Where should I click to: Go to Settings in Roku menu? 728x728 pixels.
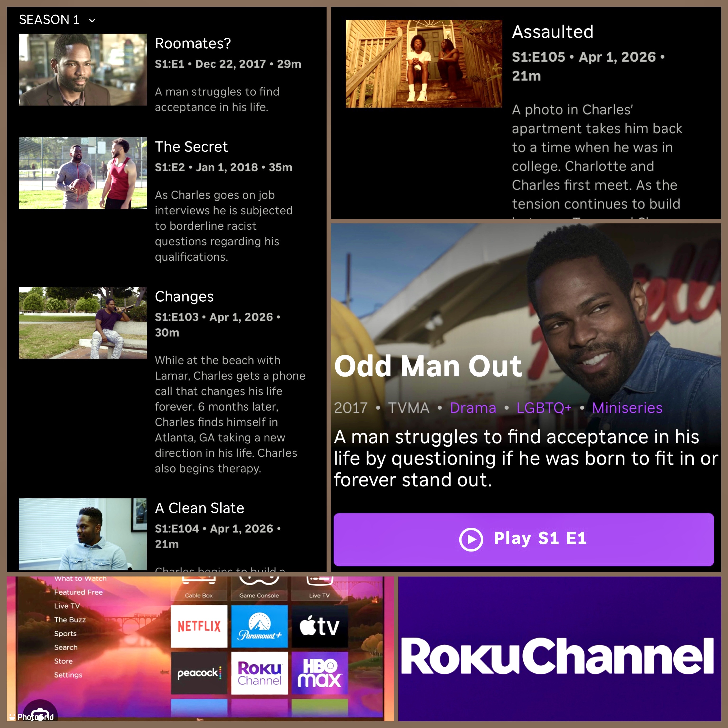pyautogui.click(x=68, y=674)
